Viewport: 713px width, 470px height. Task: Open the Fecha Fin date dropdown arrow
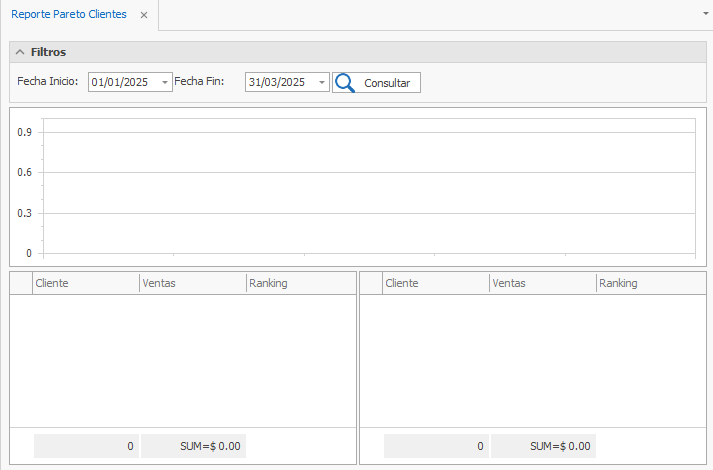click(x=321, y=83)
